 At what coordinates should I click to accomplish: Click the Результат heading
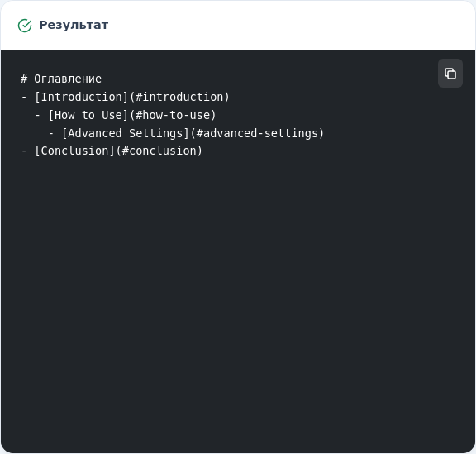(x=74, y=25)
